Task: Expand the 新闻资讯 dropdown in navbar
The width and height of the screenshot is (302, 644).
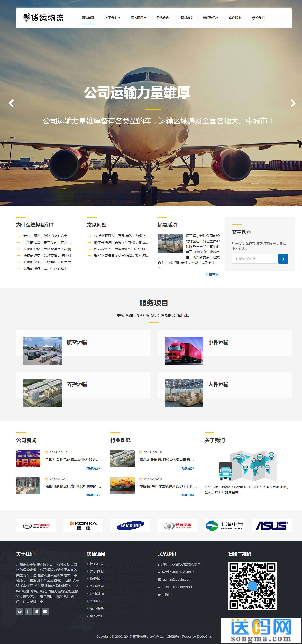Action: click(x=210, y=18)
